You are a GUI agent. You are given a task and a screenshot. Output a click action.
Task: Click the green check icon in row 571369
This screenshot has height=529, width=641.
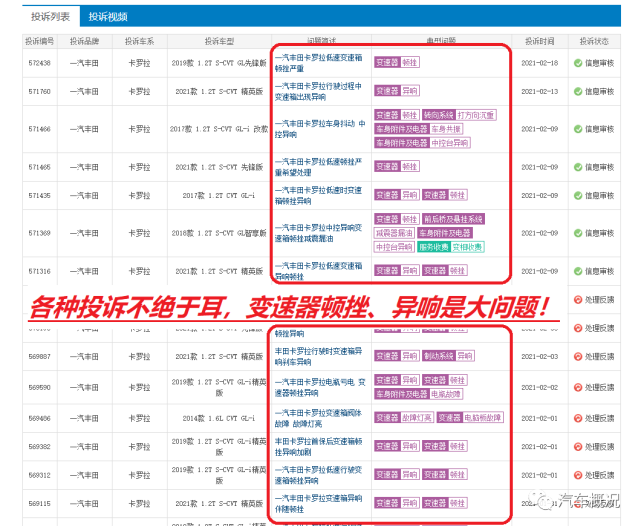click(x=578, y=233)
